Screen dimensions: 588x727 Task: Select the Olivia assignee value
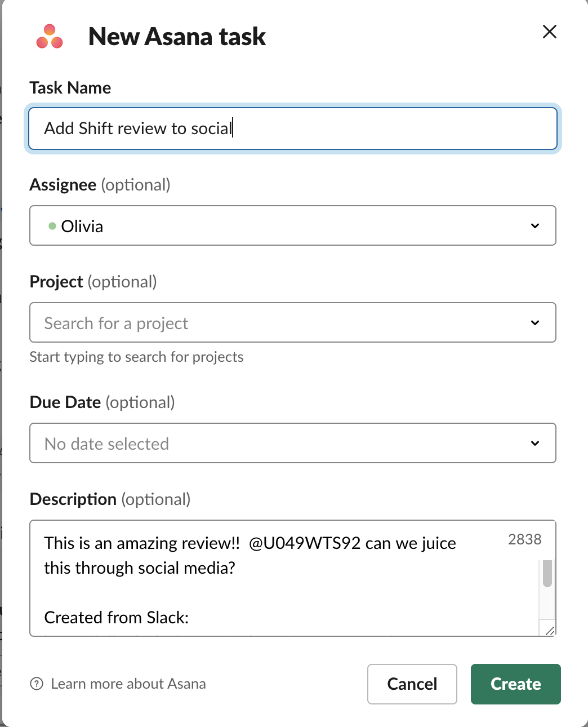pos(82,226)
